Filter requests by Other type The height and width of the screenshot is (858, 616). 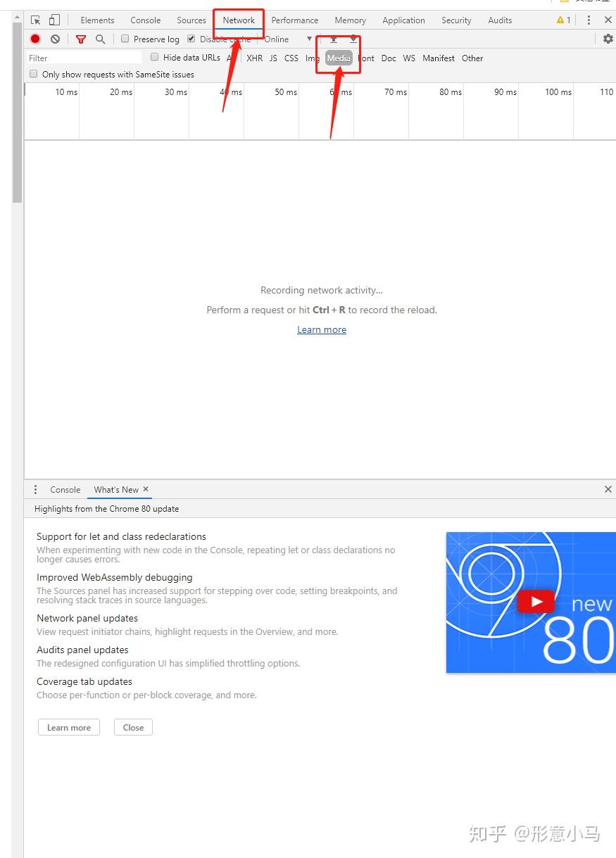click(472, 58)
